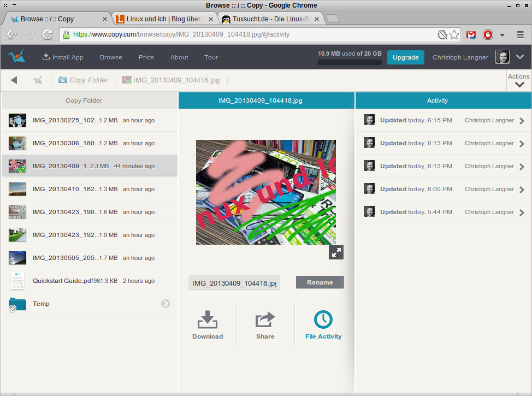The height and width of the screenshot is (396, 532).
Task: Open the Temp folder arrow
Action: (x=165, y=304)
